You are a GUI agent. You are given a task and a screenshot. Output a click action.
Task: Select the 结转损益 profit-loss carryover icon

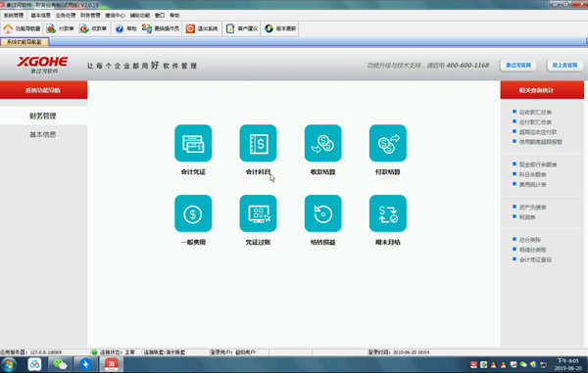322,213
